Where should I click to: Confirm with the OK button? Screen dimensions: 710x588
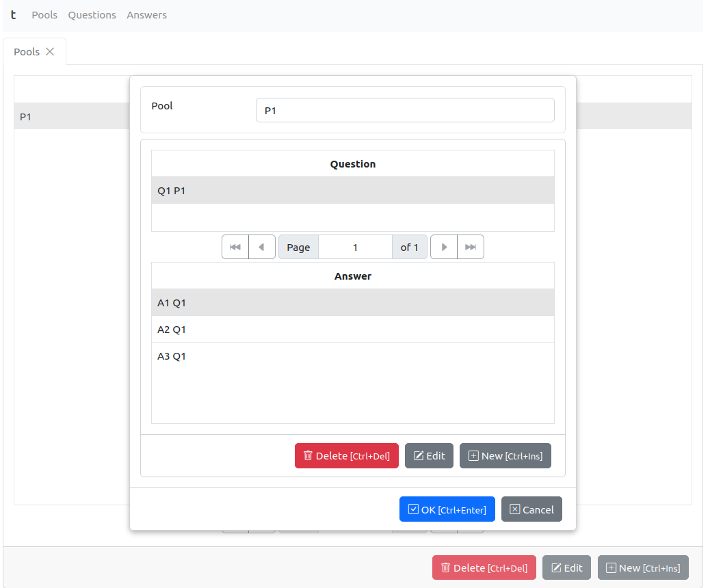tap(447, 509)
